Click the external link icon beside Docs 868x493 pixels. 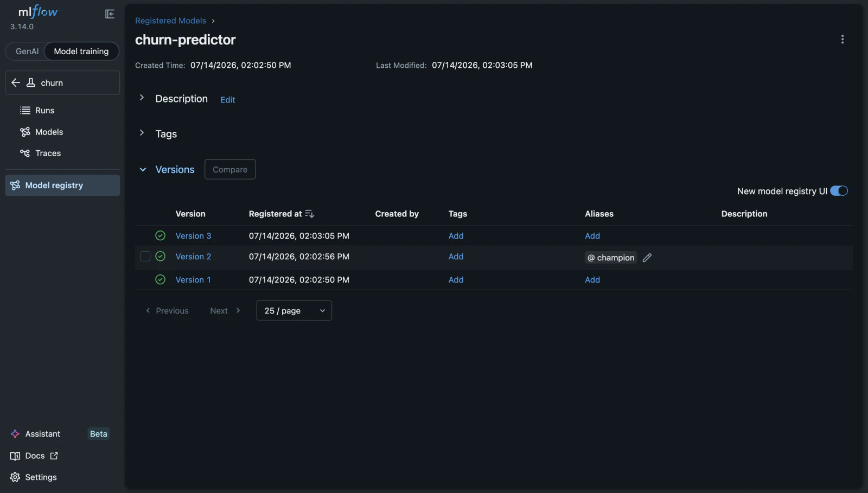tap(54, 456)
